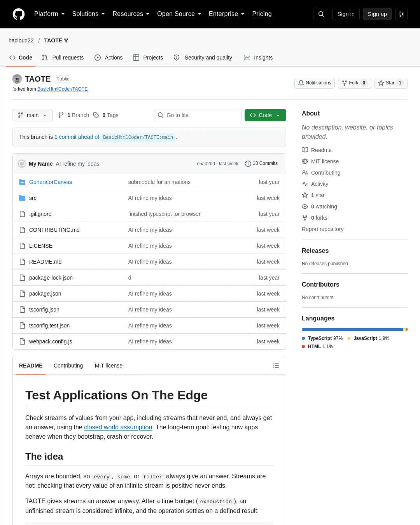
Task: Open the closed world assumption link
Action: [118, 427]
